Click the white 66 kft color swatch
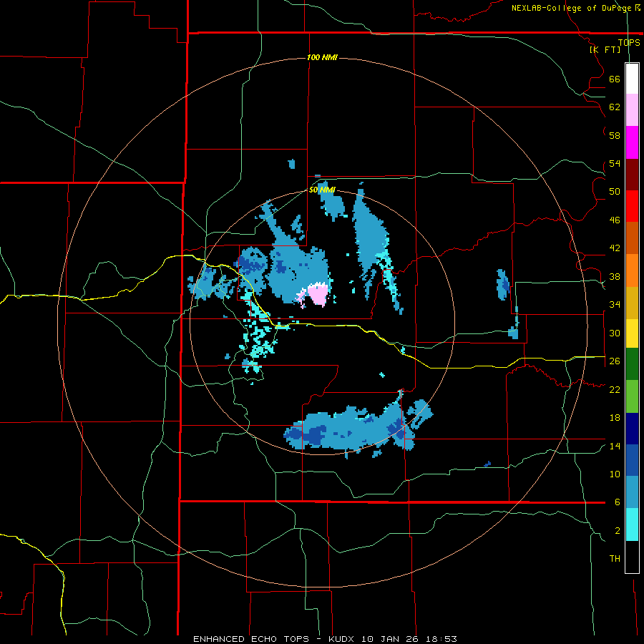The height and width of the screenshot is (644, 644). [632, 79]
